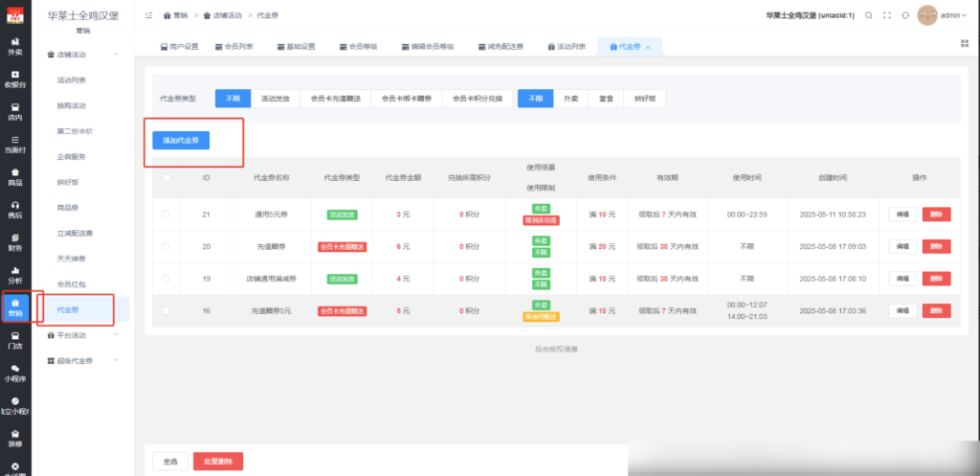The width and height of the screenshot is (980, 476).
Task: Open the 收银台 cashier sidebar icon
Action: [x=15, y=79]
